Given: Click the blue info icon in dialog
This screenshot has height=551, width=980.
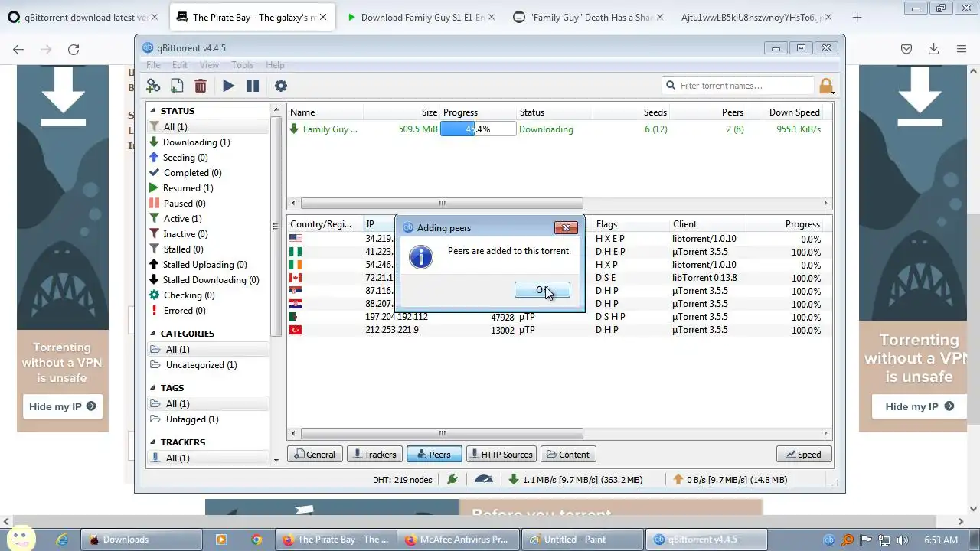Looking at the screenshot, I should (421, 256).
